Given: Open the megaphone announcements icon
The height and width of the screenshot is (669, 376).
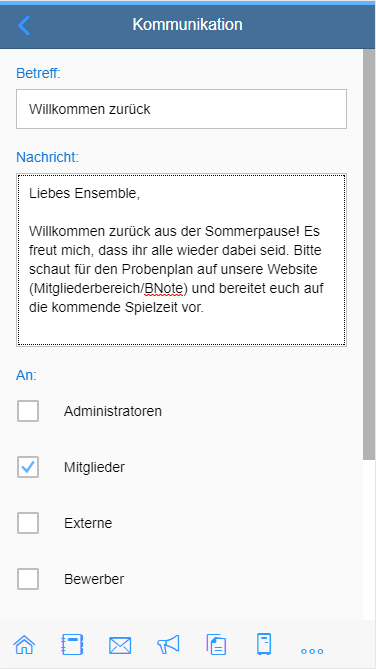Looking at the screenshot, I should pyautogui.click(x=168, y=644).
